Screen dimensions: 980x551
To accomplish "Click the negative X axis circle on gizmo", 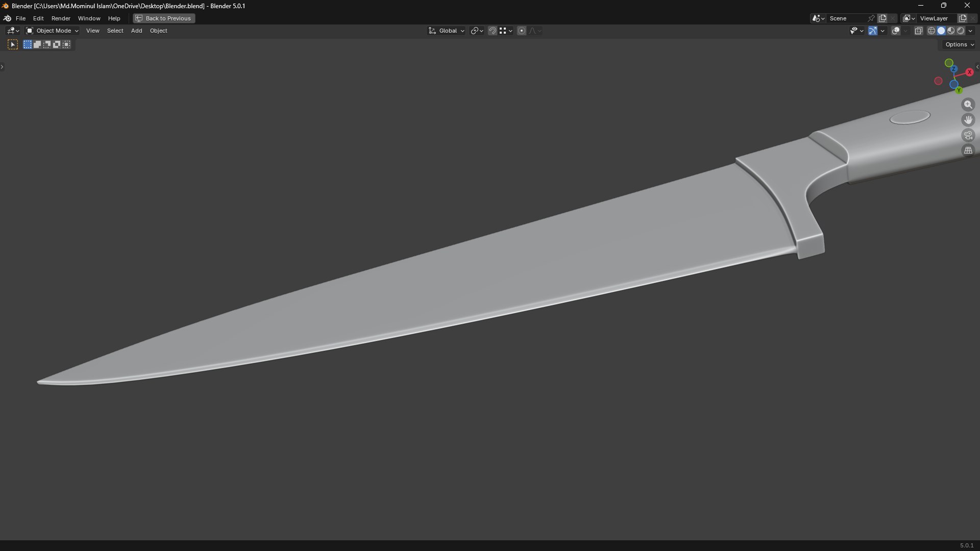I will pos(938,81).
